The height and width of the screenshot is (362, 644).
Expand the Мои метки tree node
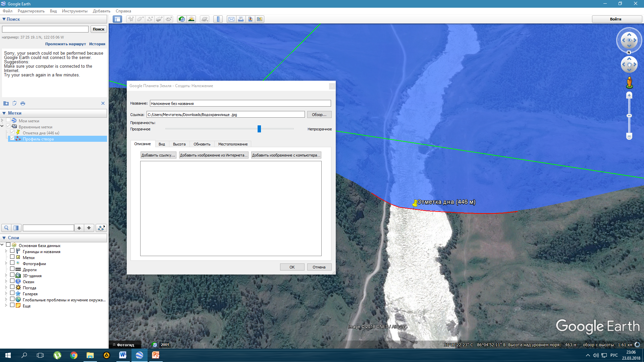(2, 120)
